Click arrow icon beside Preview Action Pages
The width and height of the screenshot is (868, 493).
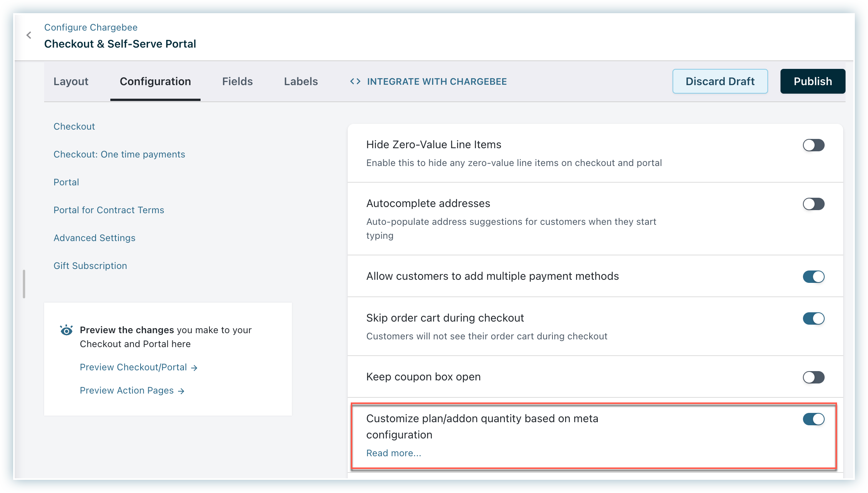[181, 391]
